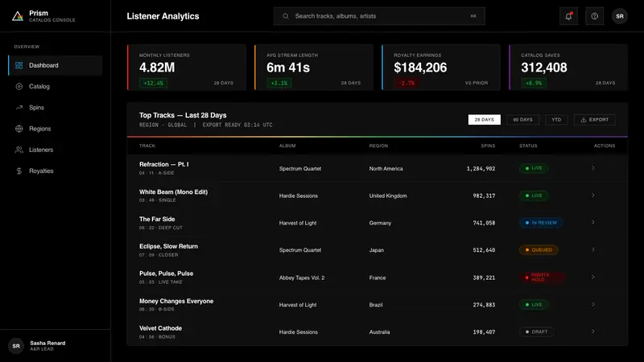Click the Listener Analytics page title

pos(163,16)
